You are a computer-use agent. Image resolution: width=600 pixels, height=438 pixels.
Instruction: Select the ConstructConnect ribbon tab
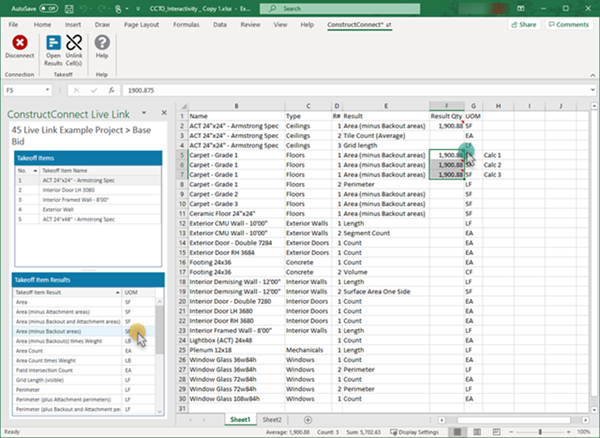(359, 25)
